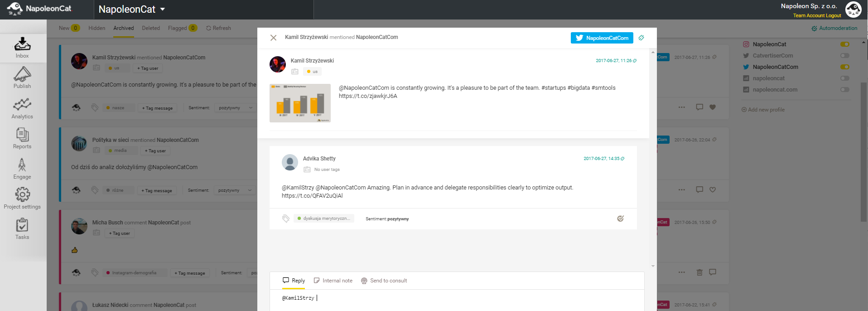
Task: Open timestamp link 2017-06-27, 14:35
Action: 603,159
